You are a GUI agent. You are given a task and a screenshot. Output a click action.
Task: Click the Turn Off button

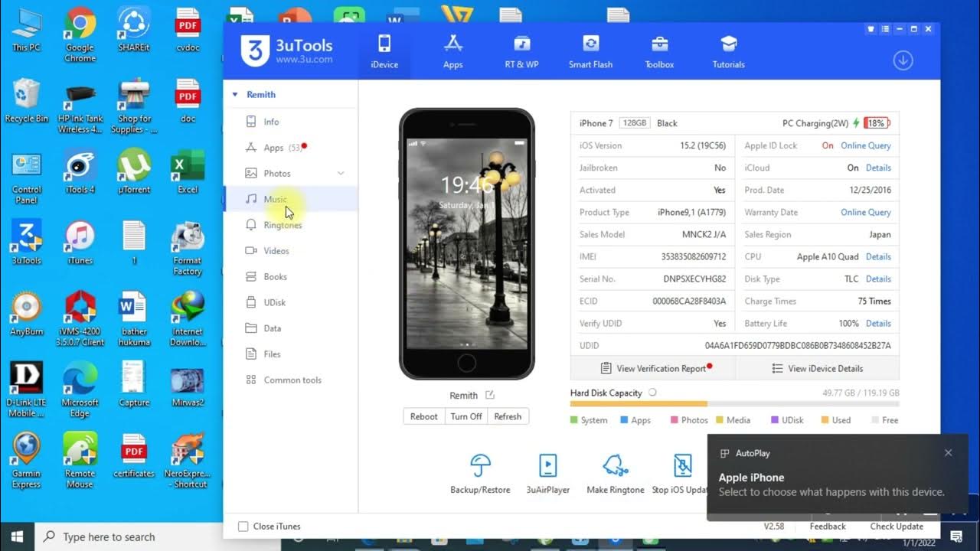(466, 416)
